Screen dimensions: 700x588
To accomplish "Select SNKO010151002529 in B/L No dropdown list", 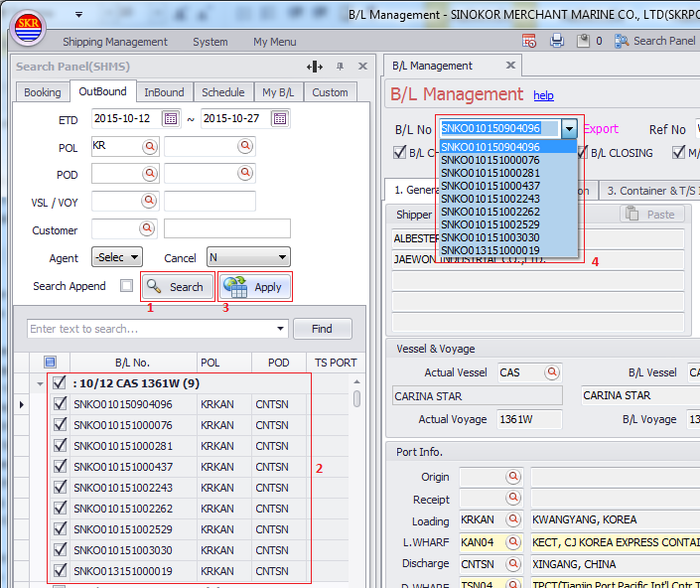I will [508, 224].
